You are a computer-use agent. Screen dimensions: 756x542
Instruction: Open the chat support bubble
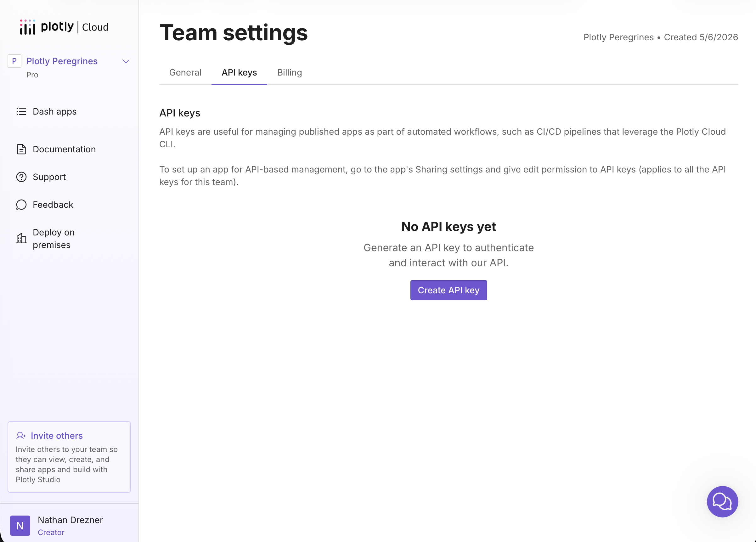(x=722, y=501)
